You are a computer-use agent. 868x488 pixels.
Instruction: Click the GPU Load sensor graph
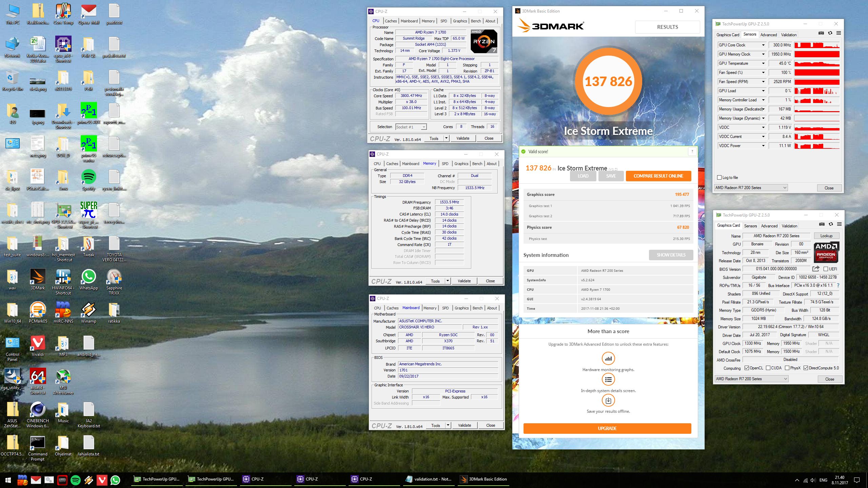click(x=817, y=91)
